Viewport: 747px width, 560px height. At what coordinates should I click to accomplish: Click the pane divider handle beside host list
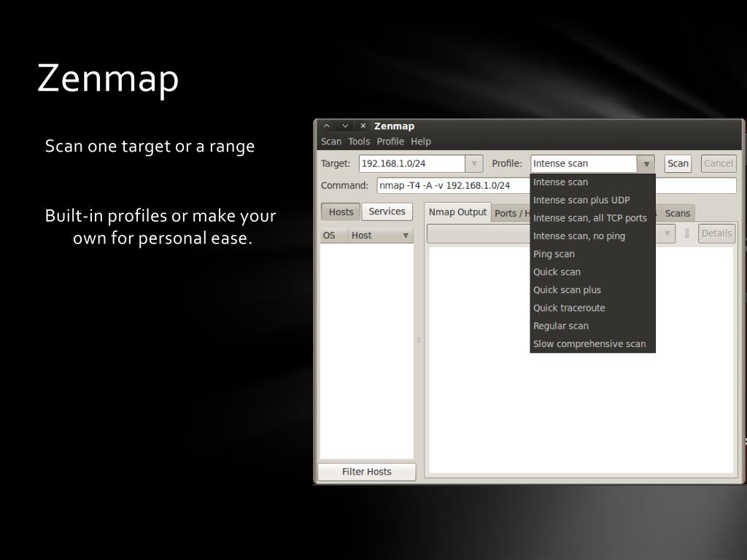pyautogui.click(x=419, y=340)
